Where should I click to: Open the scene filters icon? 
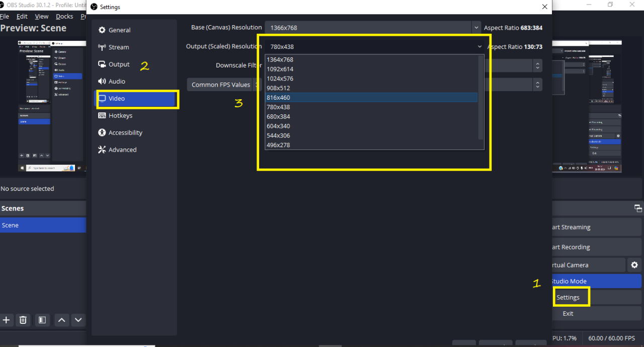point(42,320)
